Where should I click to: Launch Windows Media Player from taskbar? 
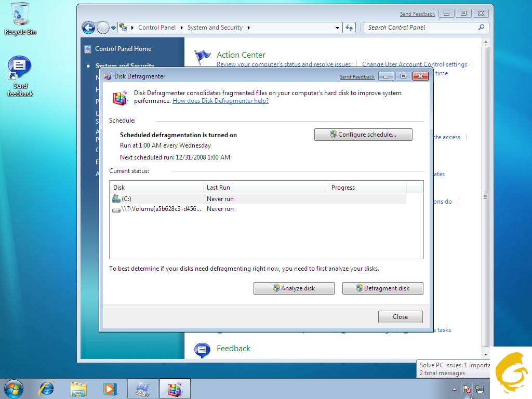110,388
